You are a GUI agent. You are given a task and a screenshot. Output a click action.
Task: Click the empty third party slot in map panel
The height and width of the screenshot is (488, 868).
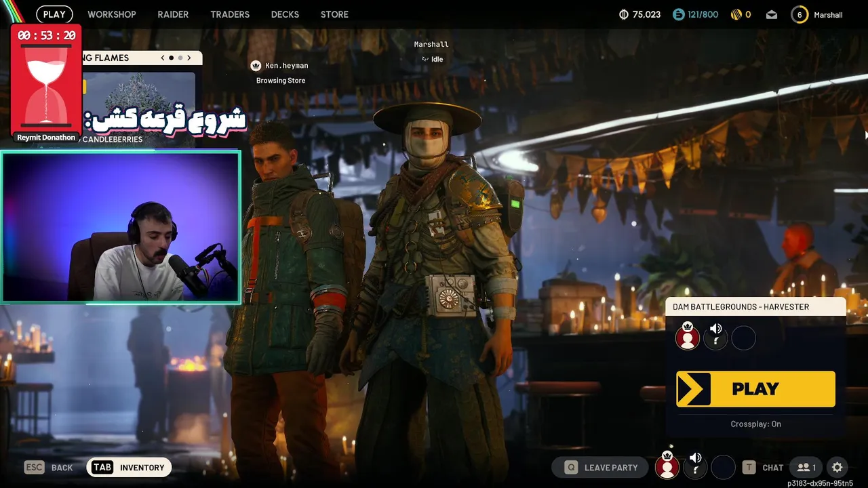(743, 338)
